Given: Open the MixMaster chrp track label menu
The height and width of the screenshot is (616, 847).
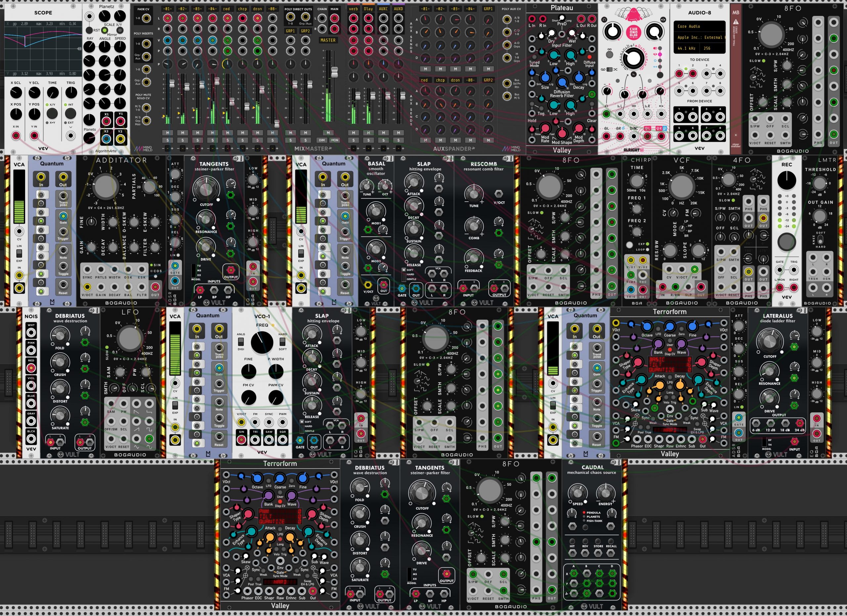Looking at the screenshot, I should click(x=243, y=9).
